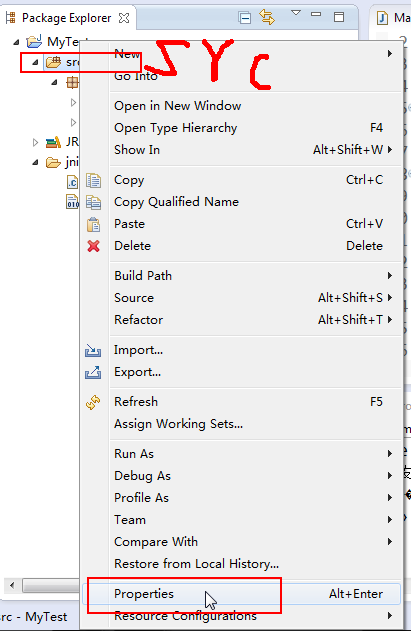Click the Copy icon in the context menu

coord(93,180)
